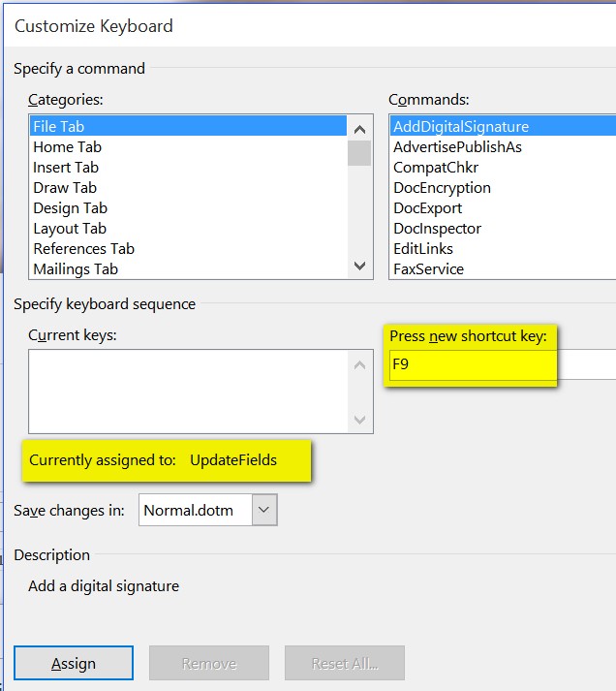This screenshot has height=691, width=616.
Task: Click the Assign button
Action: click(x=74, y=663)
